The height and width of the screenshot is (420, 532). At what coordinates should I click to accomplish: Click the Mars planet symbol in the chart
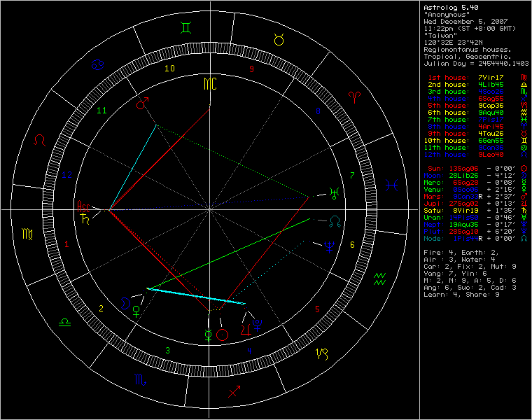point(142,104)
